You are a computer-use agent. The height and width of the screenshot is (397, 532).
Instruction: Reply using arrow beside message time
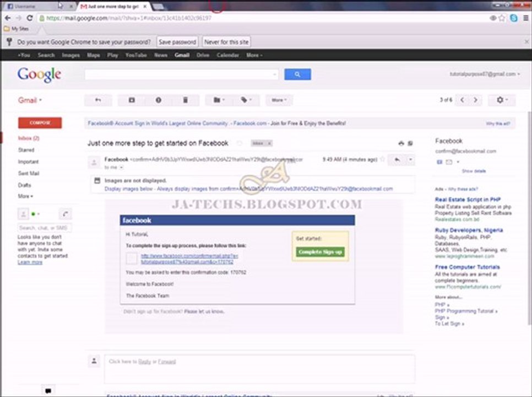(x=397, y=159)
